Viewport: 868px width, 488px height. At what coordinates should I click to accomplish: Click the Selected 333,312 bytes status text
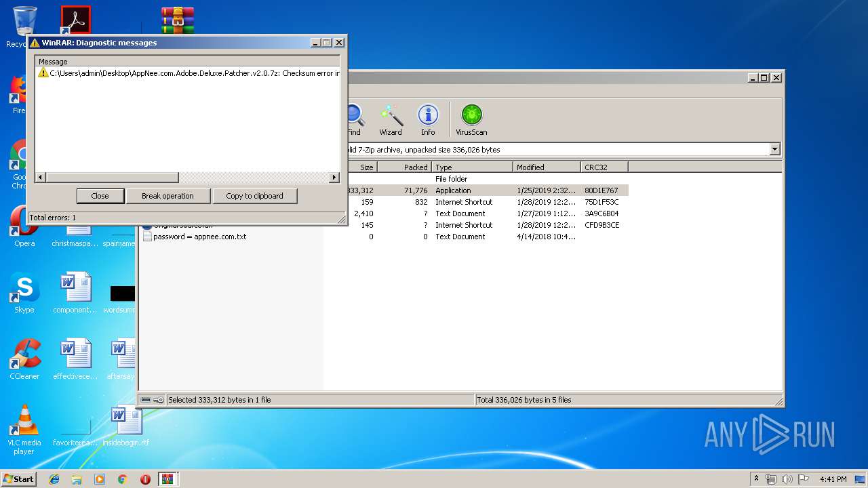tap(219, 400)
